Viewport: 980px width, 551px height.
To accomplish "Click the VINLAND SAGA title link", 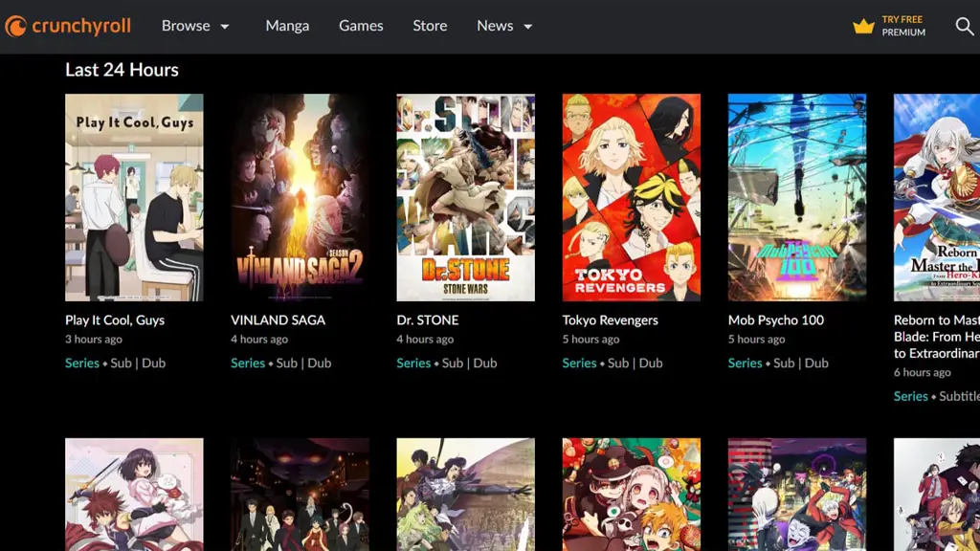I will point(278,320).
